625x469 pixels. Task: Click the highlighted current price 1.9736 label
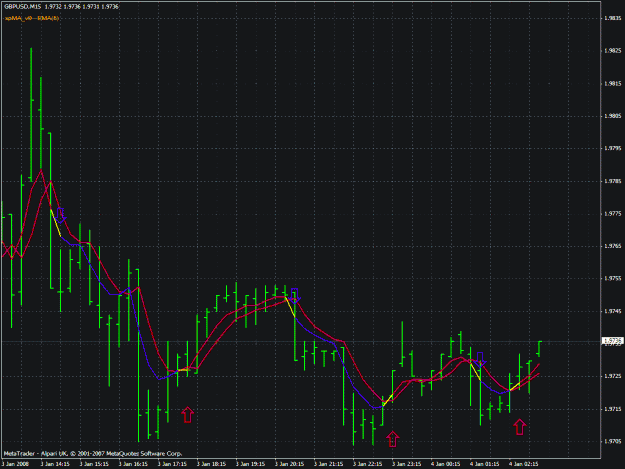(613, 341)
